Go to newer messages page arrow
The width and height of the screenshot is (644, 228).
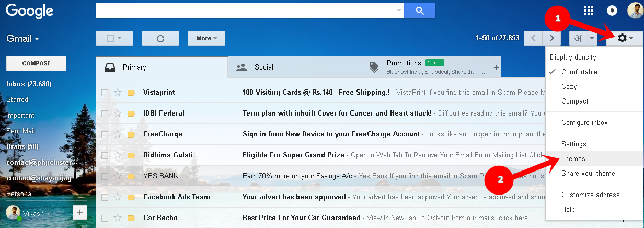(x=533, y=38)
